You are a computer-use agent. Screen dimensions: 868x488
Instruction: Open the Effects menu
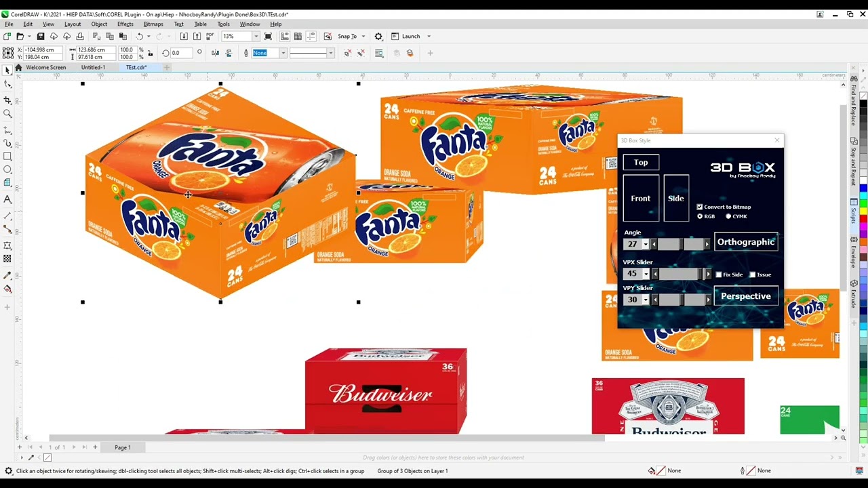(125, 24)
